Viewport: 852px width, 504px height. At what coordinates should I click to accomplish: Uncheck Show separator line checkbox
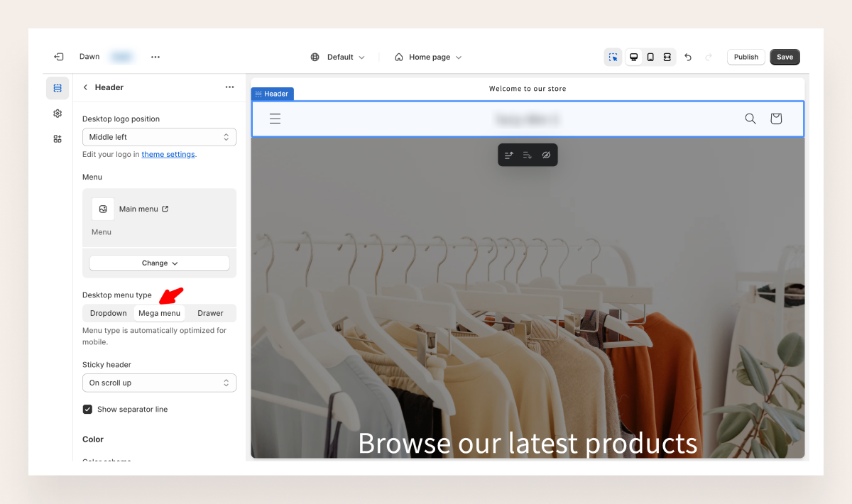coord(88,410)
